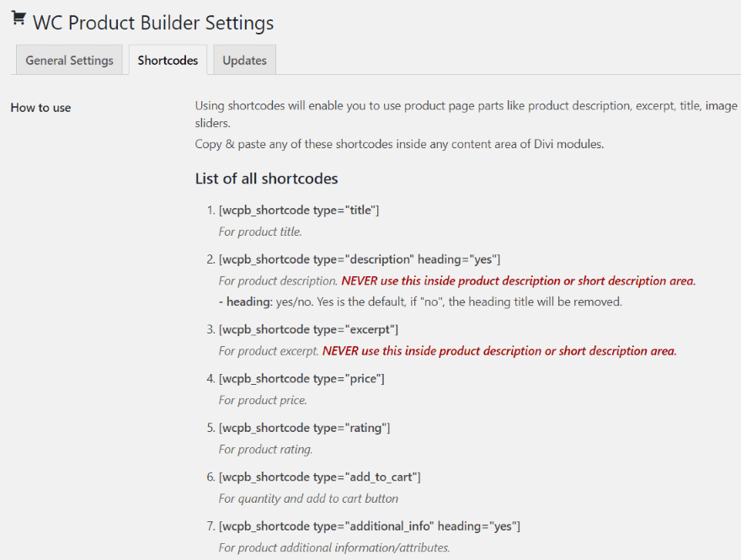Viewport: 741px width, 560px height.
Task: Click the 'For product rating.' note
Action: (x=265, y=450)
